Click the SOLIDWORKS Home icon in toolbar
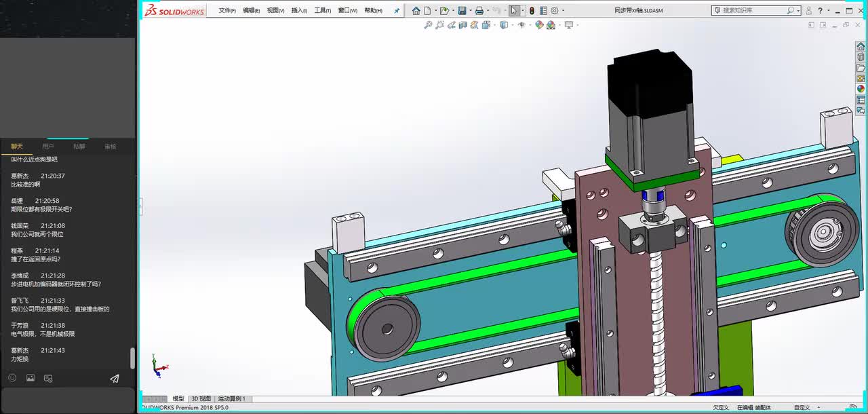Viewport: 868px width, 414px height. (x=416, y=10)
